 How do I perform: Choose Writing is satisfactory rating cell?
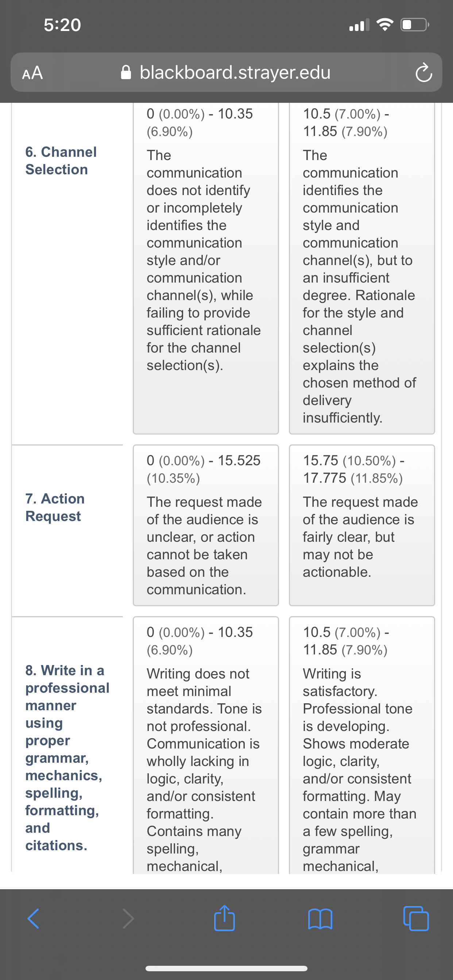click(x=362, y=745)
